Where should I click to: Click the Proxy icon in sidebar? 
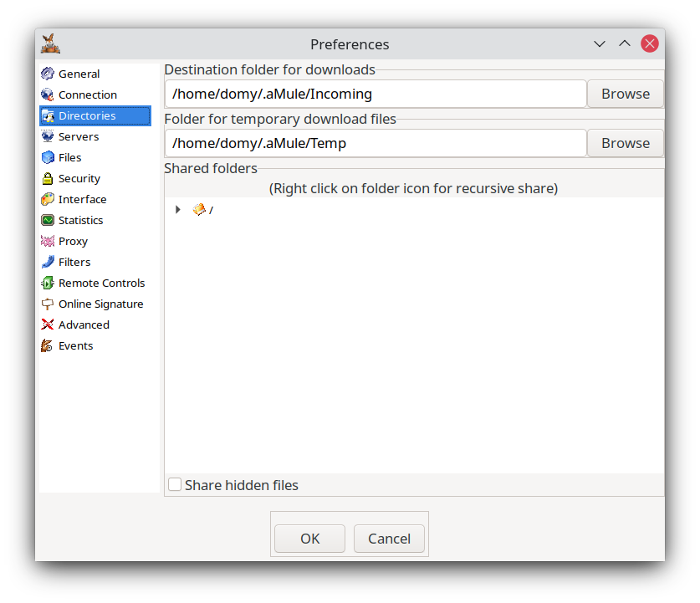[x=48, y=241]
